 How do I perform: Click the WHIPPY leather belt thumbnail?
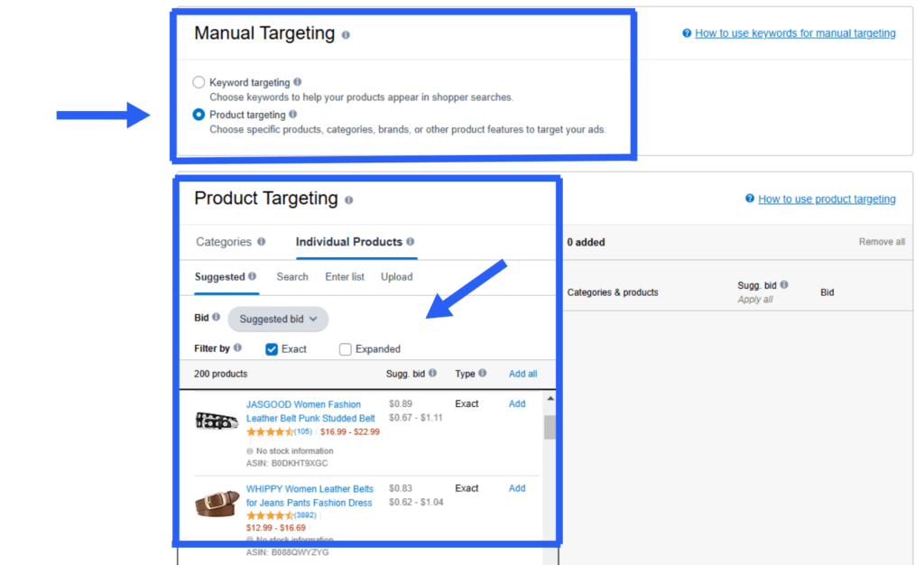217,503
